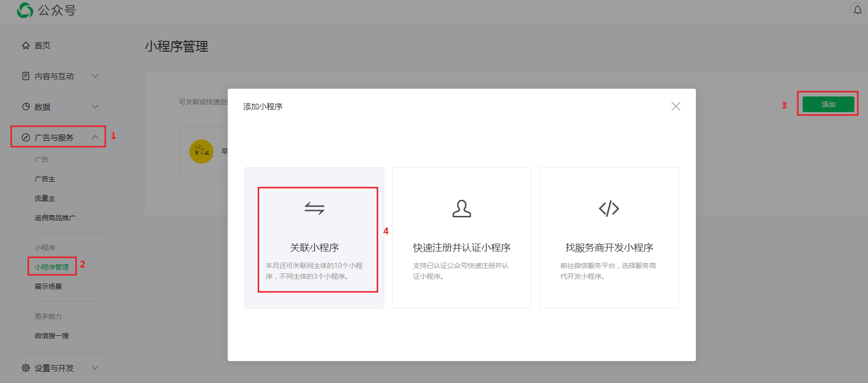Screen dimensions: 868x383
Task: Click the code brackets icon in 找服务商 card
Action: [x=609, y=209]
